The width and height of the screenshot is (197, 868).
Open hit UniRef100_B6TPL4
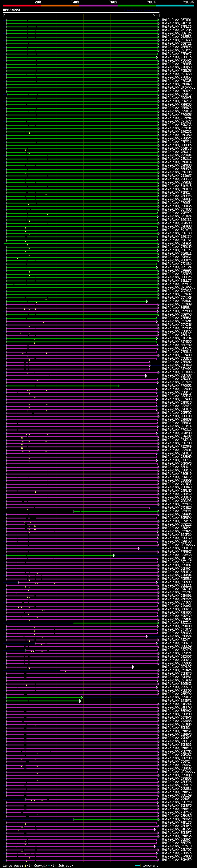pyautogui.click(x=176, y=426)
